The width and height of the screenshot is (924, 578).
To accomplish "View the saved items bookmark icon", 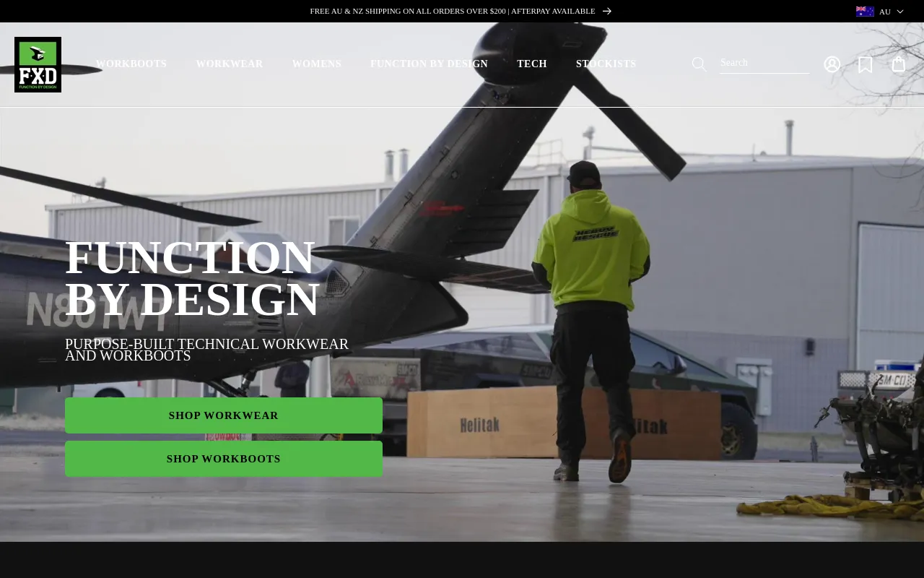I will pyautogui.click(x=865, y=64).
